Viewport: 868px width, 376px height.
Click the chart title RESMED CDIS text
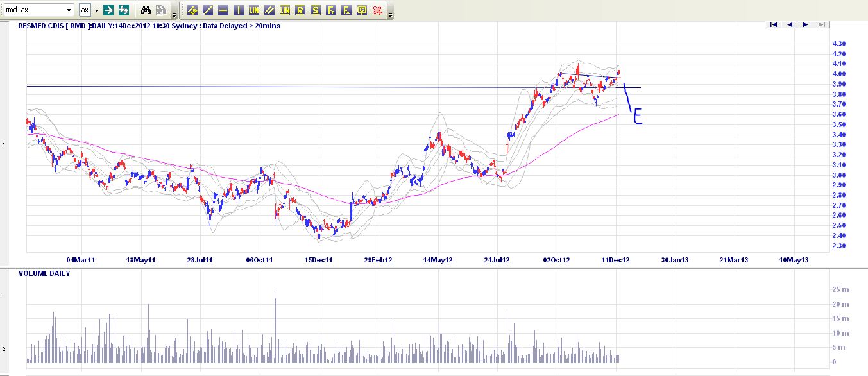[40, 26]
